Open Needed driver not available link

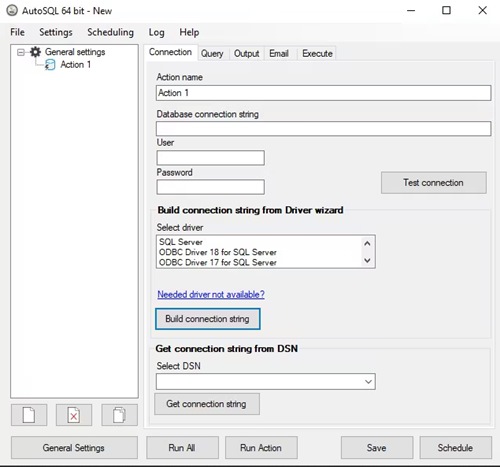pyautogui.click(x=211, y=294)
